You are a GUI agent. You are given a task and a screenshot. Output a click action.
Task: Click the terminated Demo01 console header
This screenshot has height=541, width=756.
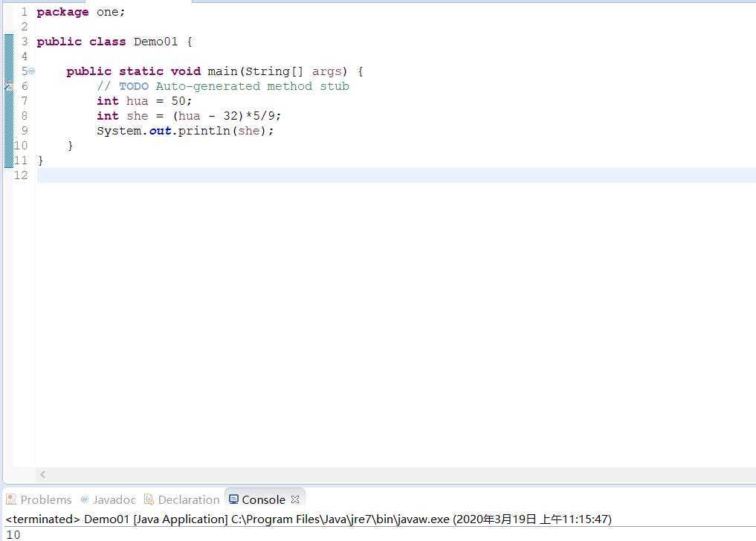308,519
